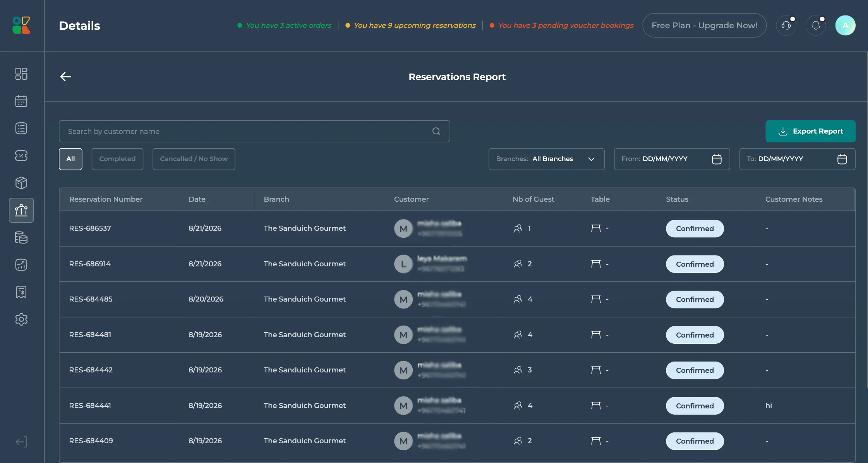Image resolution: width=868 pixels, height=463 pixels.
Task: Click the table icon in RES-684441 row
Action: [x=596, y=406]
